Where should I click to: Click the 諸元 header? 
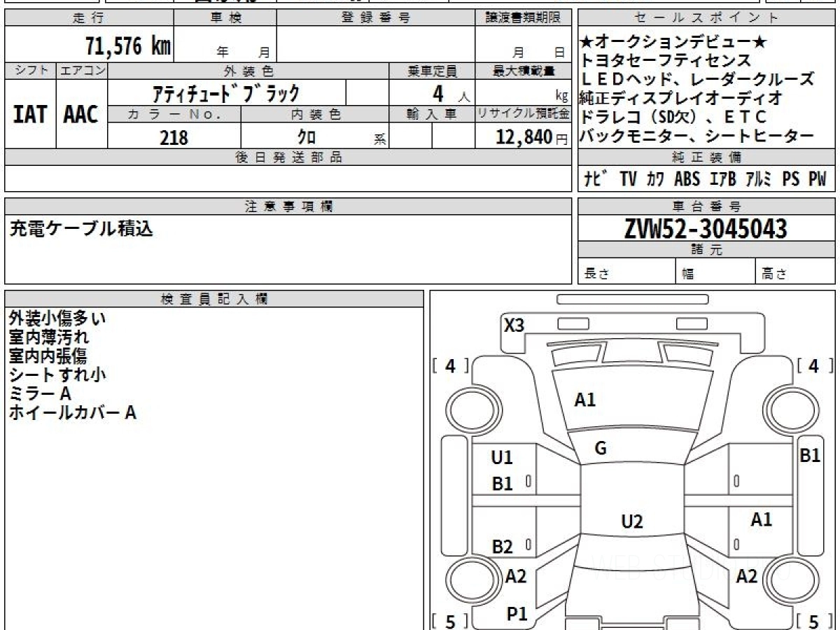point(706,250)
